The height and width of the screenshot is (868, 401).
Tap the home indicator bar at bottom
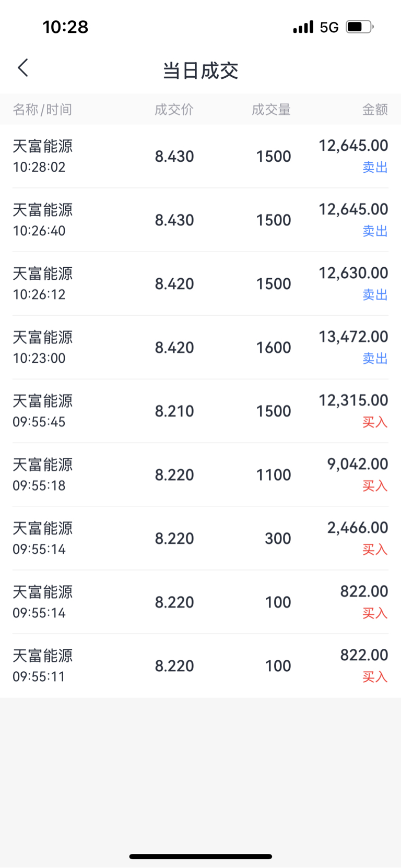coord(200,857)
